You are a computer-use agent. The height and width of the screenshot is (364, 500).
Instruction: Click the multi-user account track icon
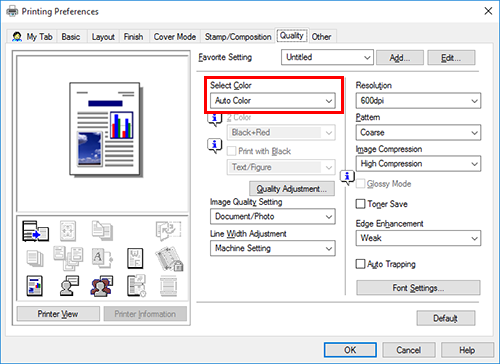102,286
